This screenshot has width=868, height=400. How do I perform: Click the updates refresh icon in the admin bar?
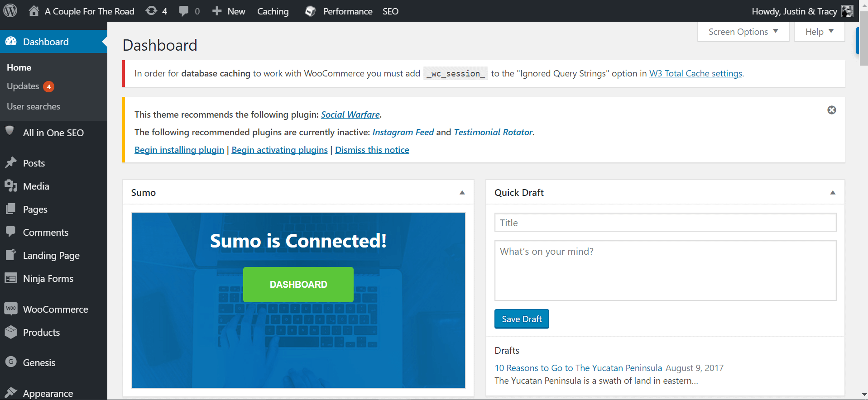[152, 11]
